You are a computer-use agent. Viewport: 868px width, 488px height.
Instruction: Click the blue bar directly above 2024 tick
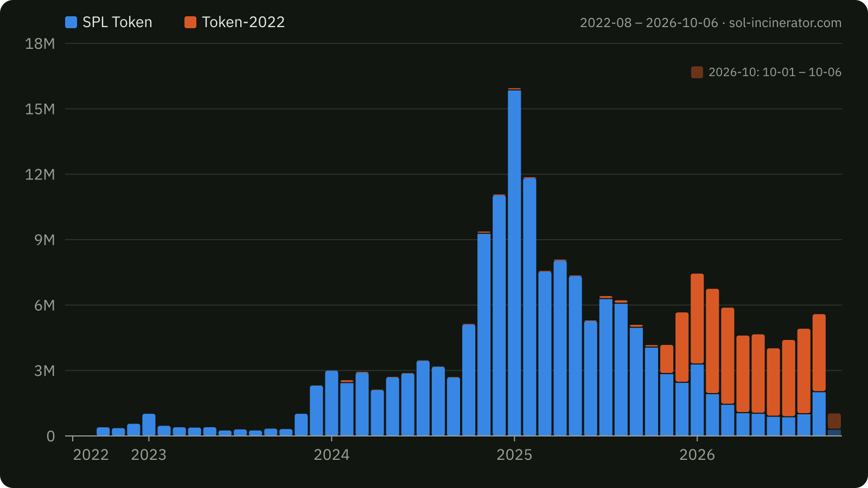click(x=331, y=403)
